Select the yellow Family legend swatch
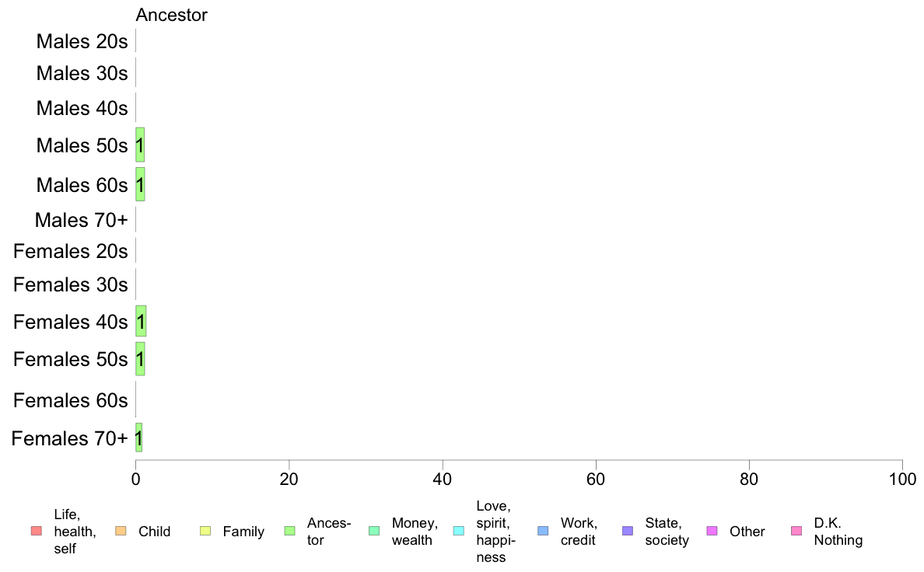 (x=205, y=531)
